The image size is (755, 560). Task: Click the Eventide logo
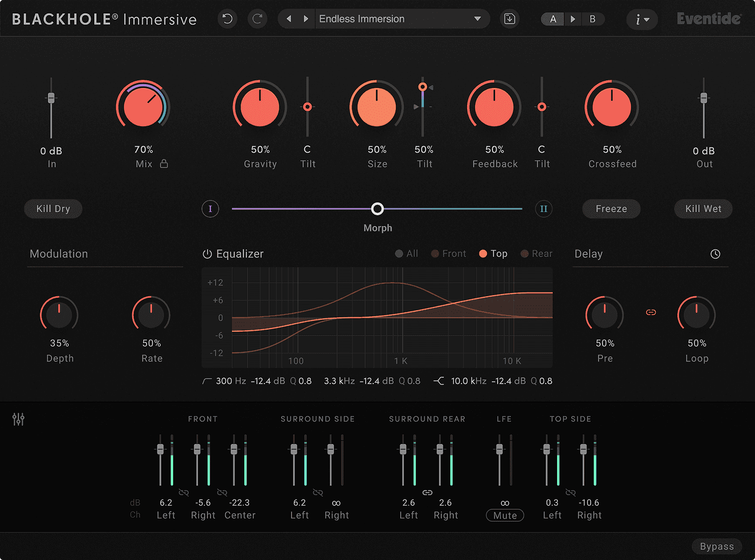coord(709,19)
